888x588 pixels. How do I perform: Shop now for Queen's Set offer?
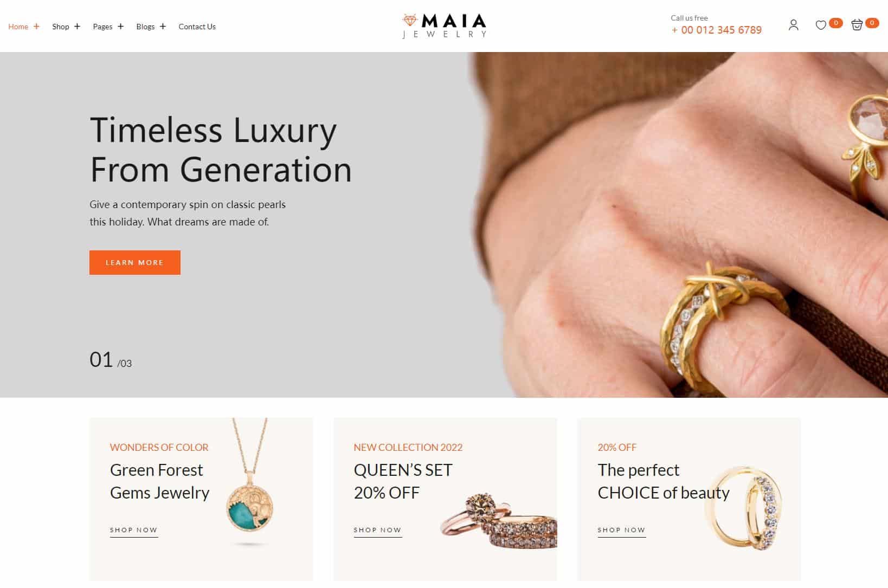coord(378,531)
